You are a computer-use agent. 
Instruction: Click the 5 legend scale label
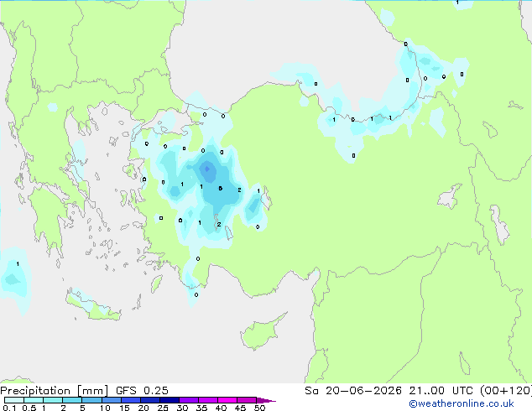pyautogui.click(x=82, y=408)
